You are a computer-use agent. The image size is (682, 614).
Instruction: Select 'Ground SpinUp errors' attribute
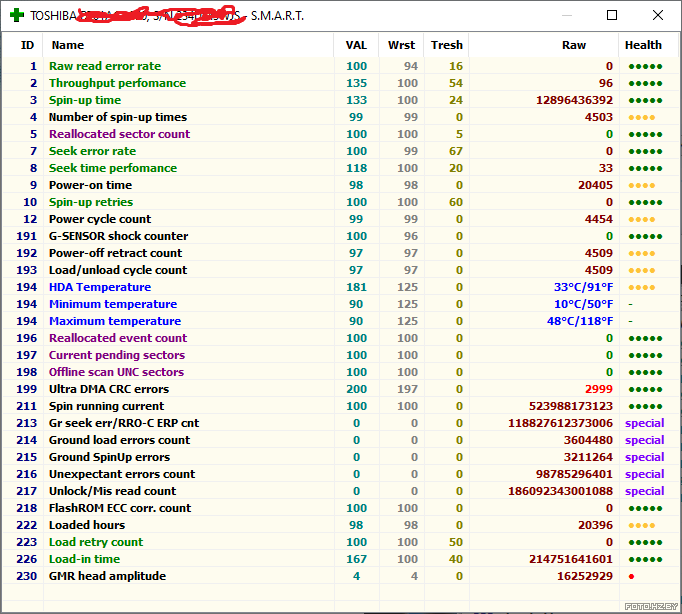tap(109, 457)
